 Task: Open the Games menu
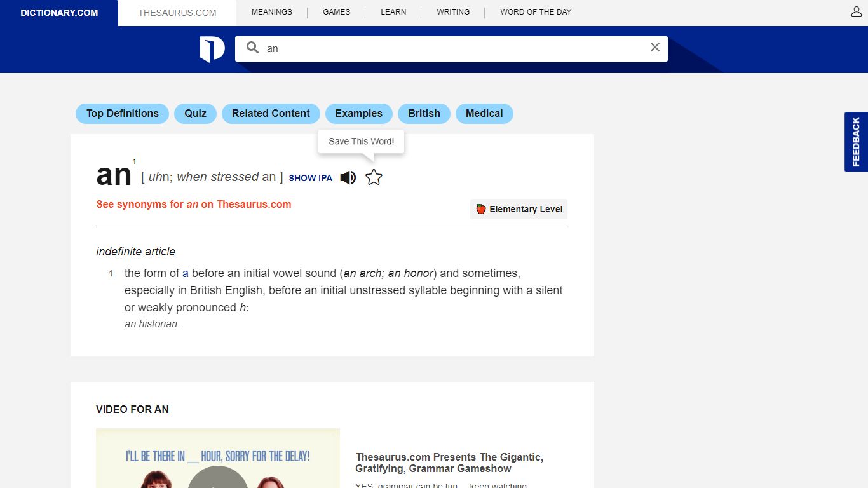(336, 12)
